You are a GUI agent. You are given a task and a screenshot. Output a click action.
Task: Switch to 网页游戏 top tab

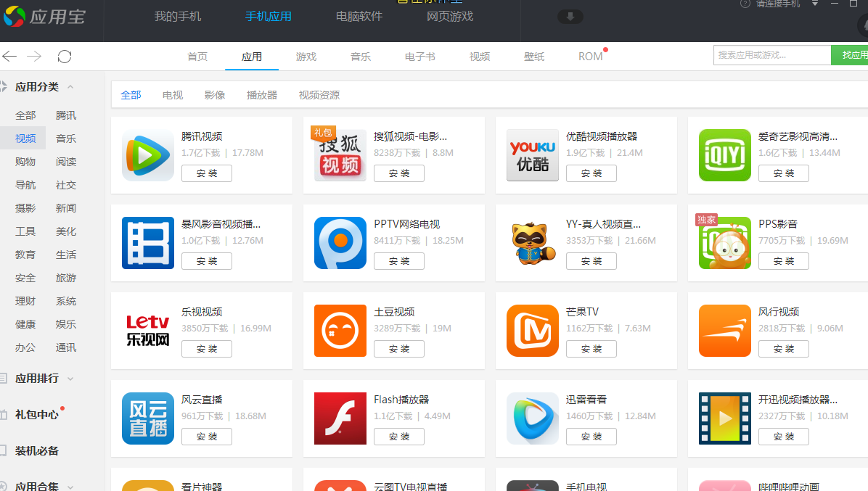(450, 17)
